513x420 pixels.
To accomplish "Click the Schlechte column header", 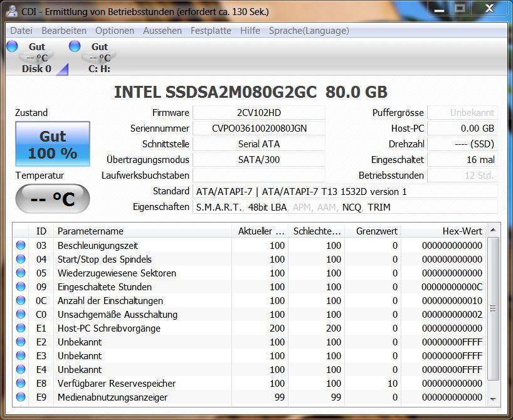I will tap(316, 231).
